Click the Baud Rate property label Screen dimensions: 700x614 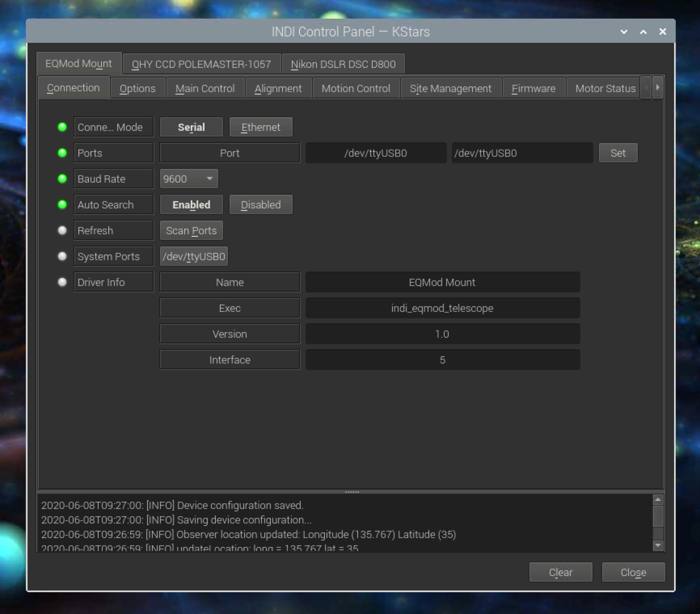[114, 179]
